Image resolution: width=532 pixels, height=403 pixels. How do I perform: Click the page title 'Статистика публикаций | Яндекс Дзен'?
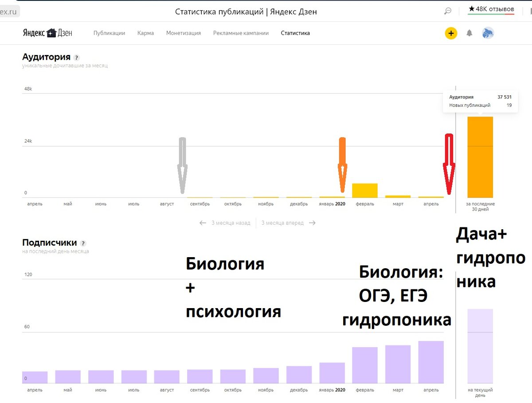pyautogui.click(x=246, y=12)
